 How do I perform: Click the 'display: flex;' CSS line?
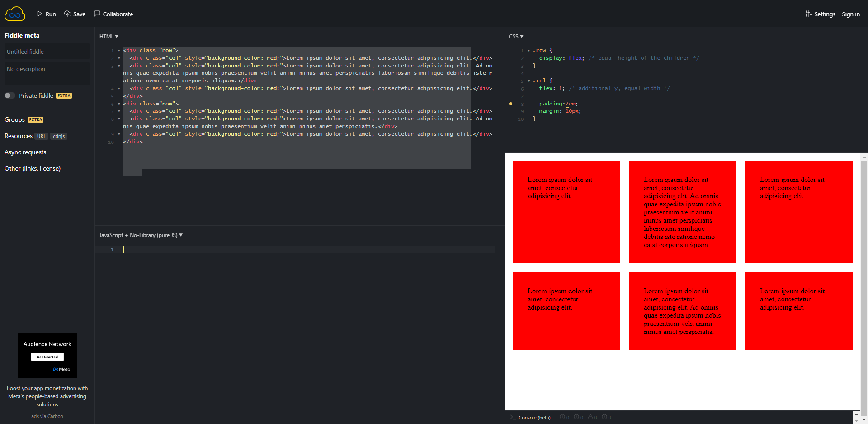[561, 58]
